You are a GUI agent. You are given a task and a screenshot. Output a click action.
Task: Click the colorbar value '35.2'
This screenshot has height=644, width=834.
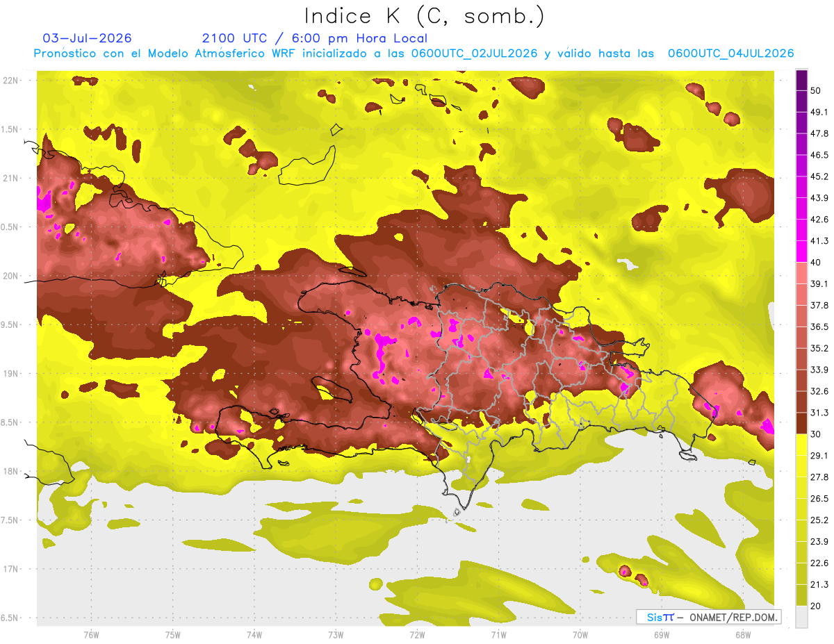[x=819, y=348]
